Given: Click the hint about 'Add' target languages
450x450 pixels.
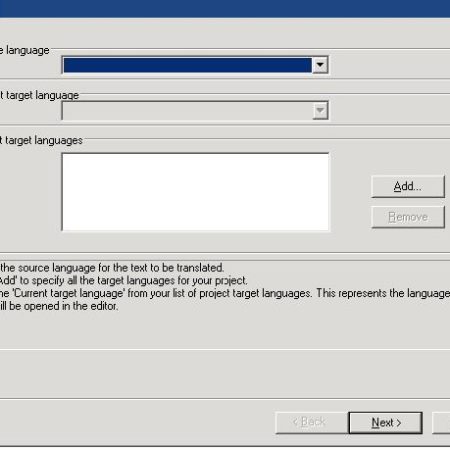Looking at the screenshot, I should [123, 280].
